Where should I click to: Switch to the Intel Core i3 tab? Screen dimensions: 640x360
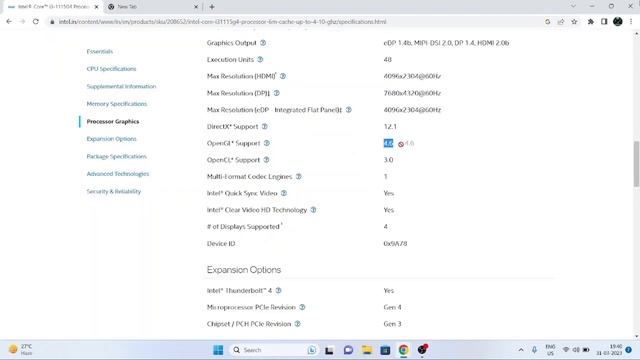click(x=53, y=7)
